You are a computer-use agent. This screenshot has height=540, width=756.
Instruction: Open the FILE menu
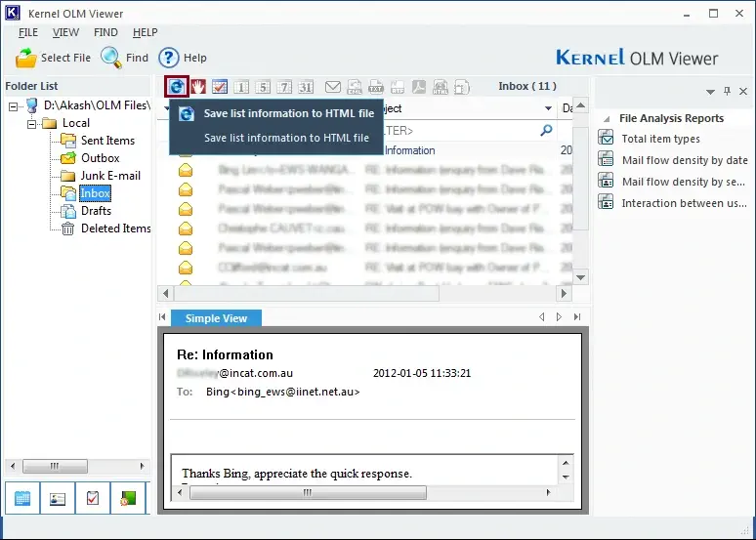point(28,32)
